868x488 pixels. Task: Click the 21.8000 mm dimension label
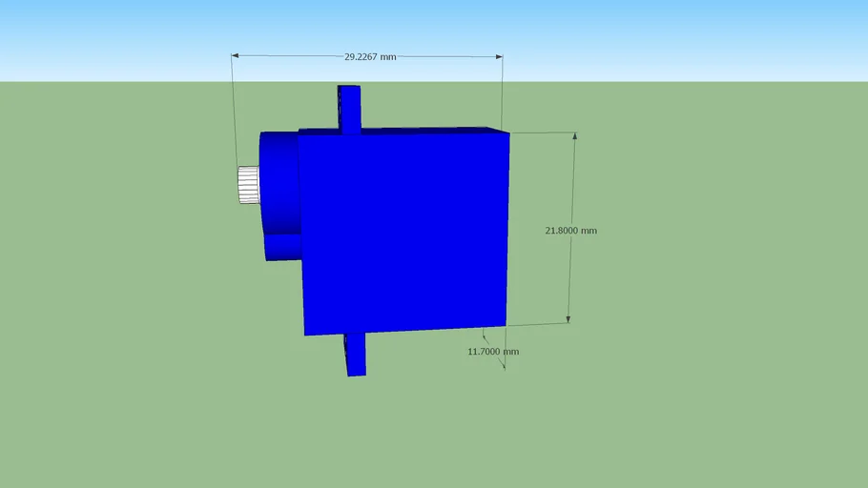tap(570, 231)
